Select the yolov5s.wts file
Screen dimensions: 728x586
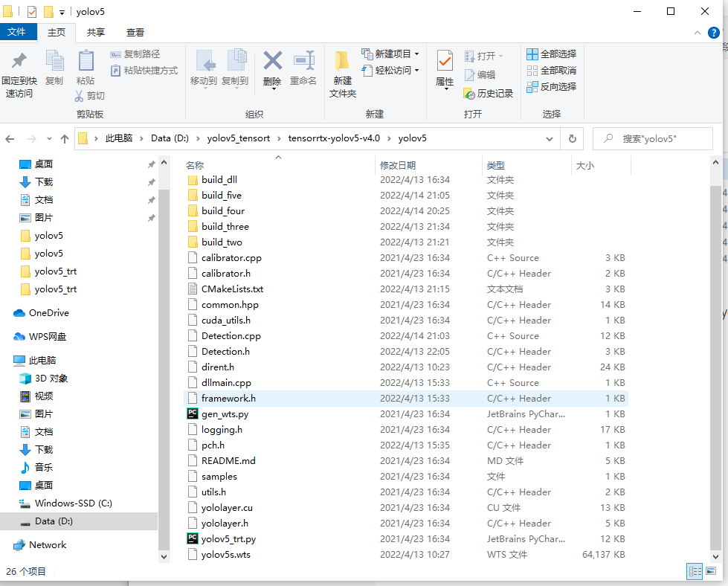click(225, 555)
